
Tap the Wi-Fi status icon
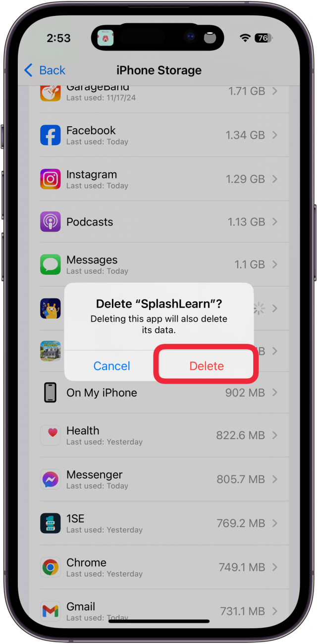(x=245, y=38)
